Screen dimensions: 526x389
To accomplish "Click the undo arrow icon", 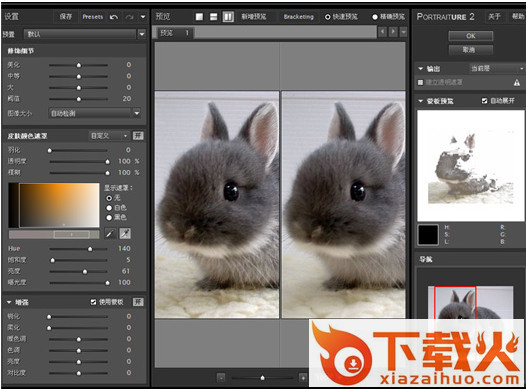I will pos(114,17).
